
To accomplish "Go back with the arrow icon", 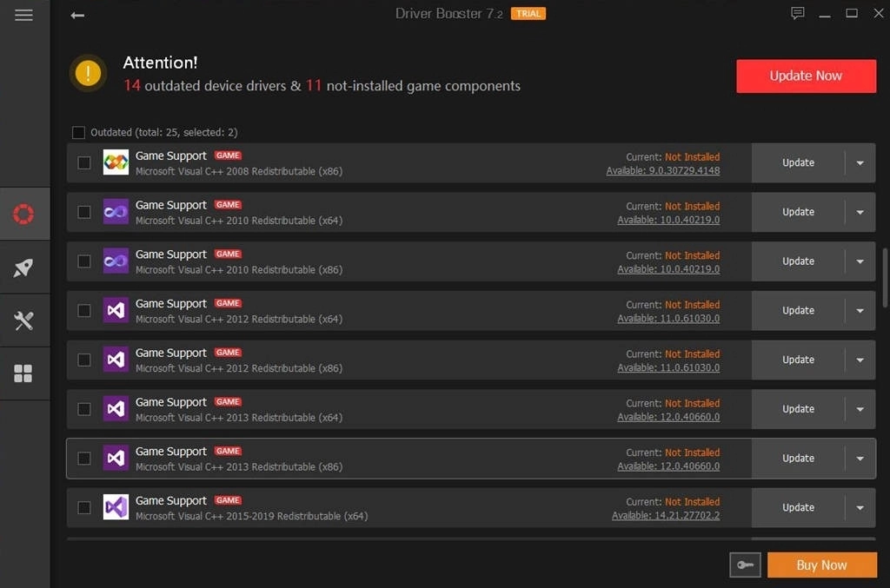I will tap(77, 16).
